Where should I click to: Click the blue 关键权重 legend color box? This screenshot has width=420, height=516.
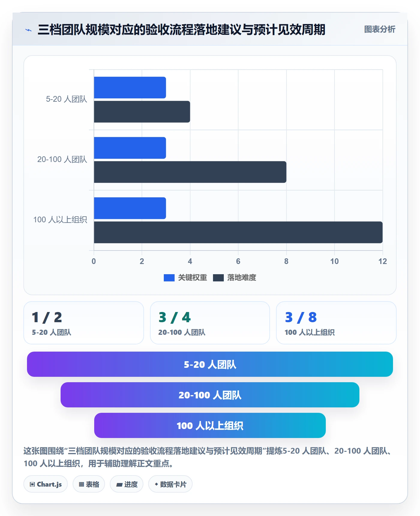(x=169, y=278)
